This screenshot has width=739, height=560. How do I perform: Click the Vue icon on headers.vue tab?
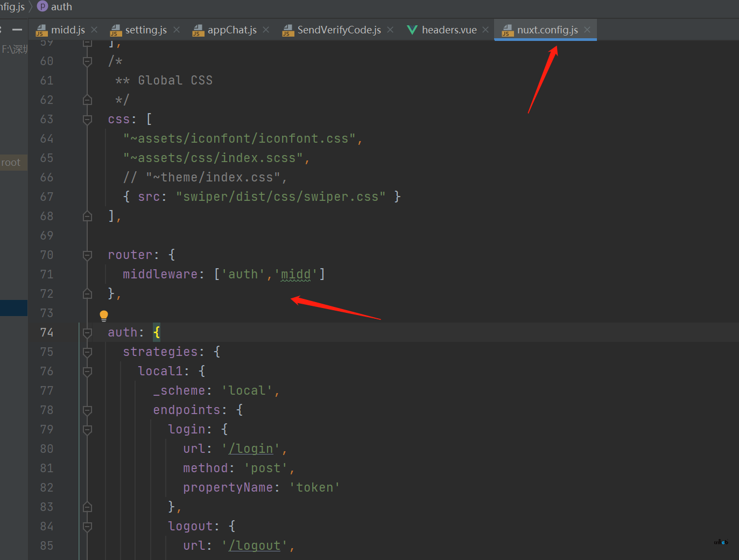412,30
